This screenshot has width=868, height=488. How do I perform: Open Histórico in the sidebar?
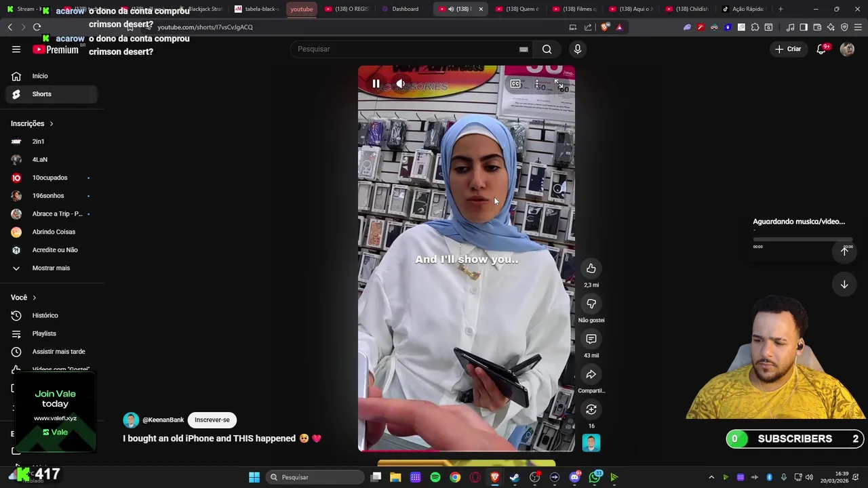[52, 315]
